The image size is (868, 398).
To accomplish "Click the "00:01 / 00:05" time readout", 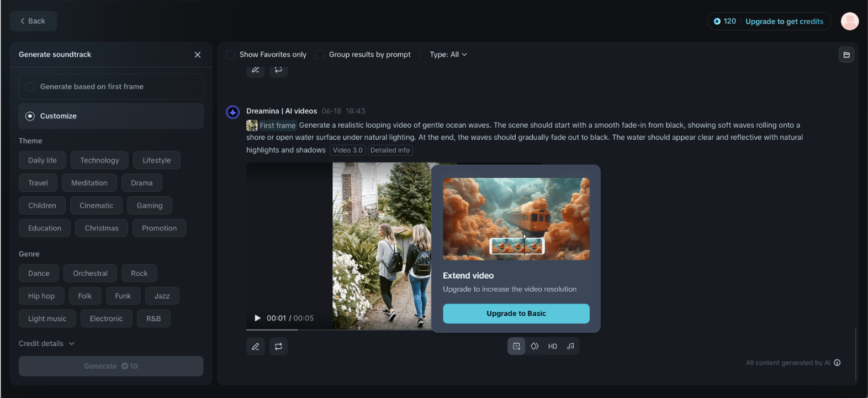I will pyautogui.click(x=290, y=318).
